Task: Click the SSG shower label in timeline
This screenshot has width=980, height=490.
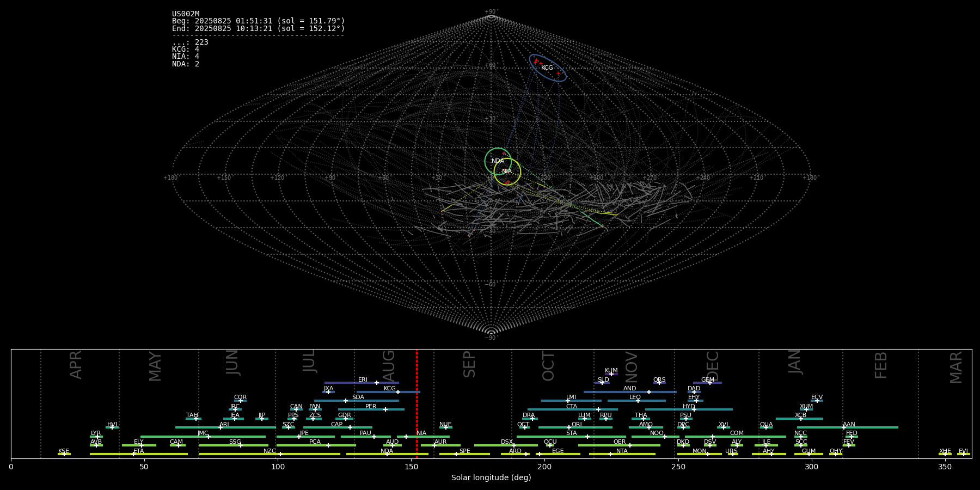Action: point(235,442)
